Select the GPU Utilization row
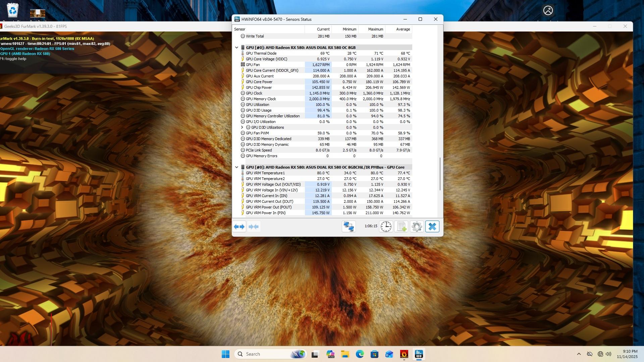This screenshot has height=362, width=644. (322, 105)
